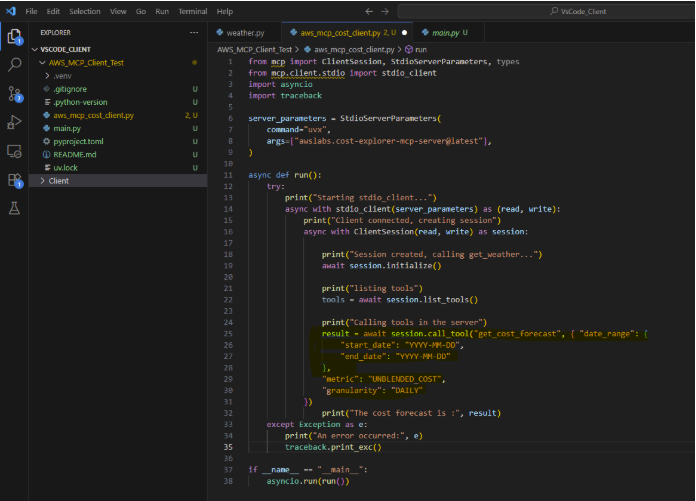Viewport: 696px width, 501px height.
Task: Click the Python icon on weather.py tab
Action: [219, 32]
